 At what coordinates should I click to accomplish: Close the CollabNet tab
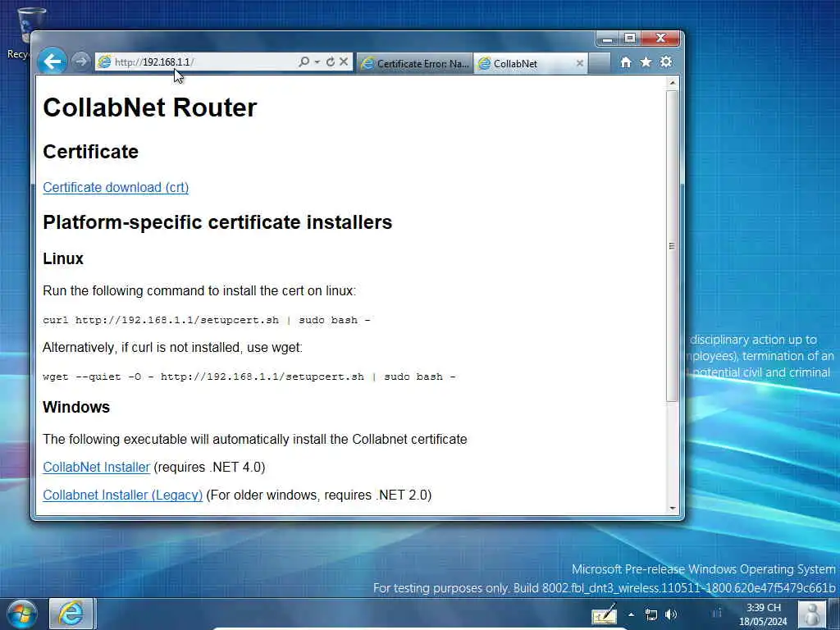(580, 63)
